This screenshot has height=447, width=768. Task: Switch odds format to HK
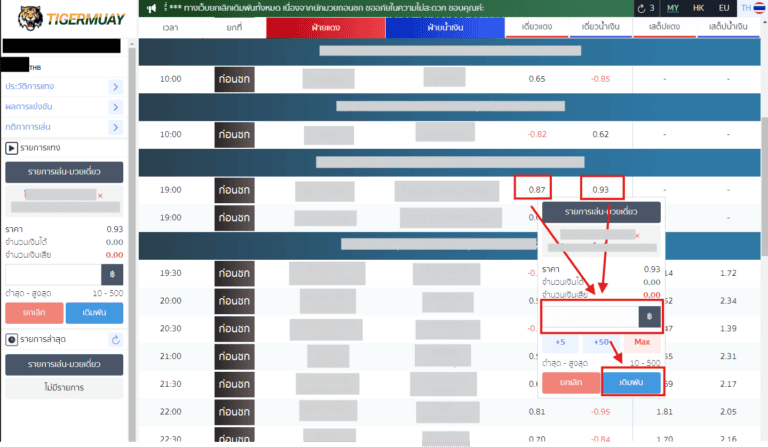click(x=700, y=8)
